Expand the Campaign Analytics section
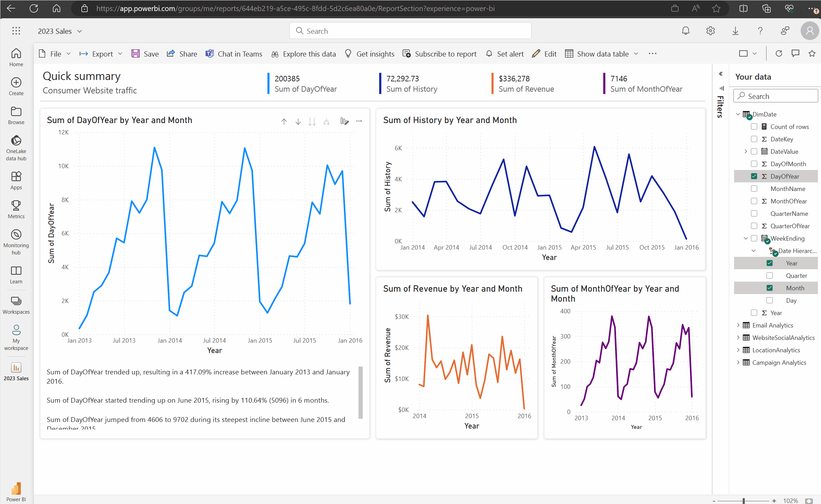Screen dimensions: 821x504 tap(738, 362)
